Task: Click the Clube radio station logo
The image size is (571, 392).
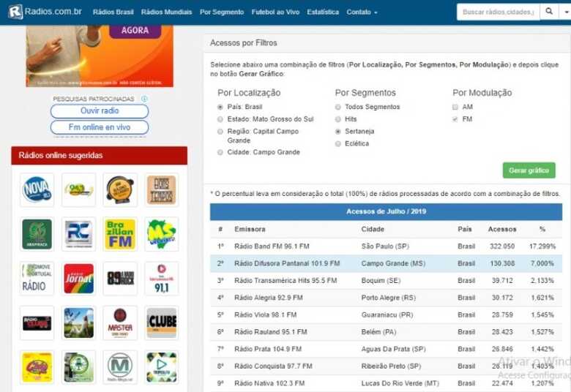Action: coord(162,323)
